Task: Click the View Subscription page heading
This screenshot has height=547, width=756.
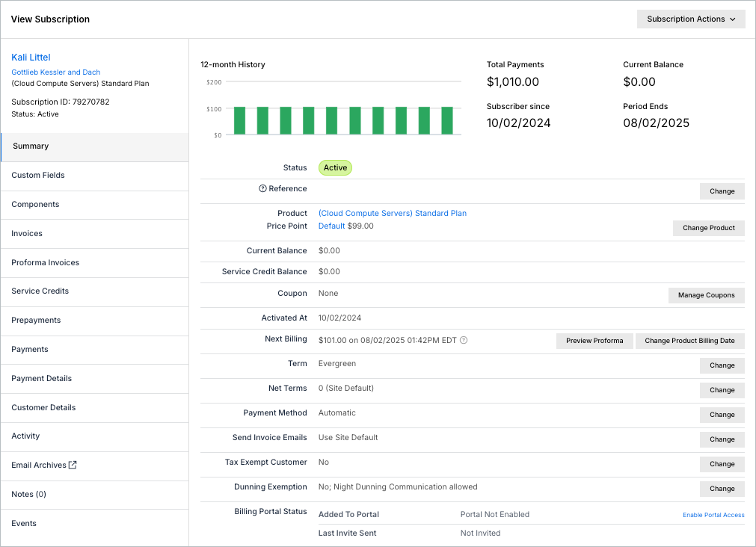Action: (50, 19)
